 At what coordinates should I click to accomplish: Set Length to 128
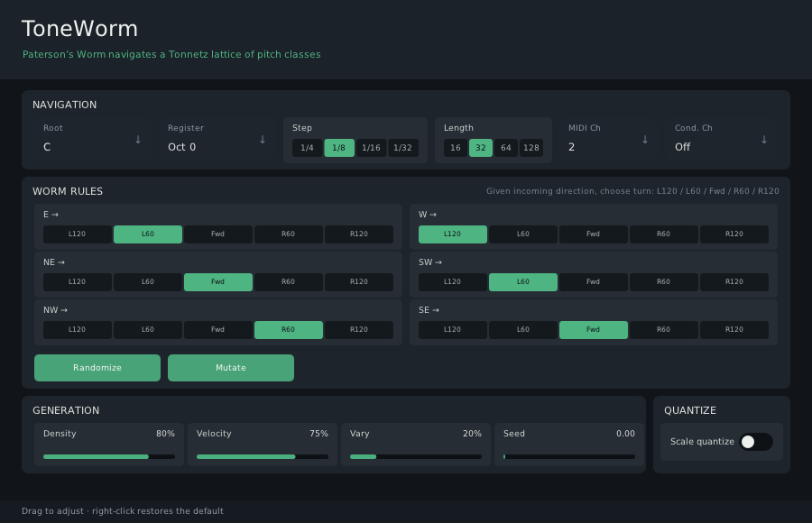(x=531, y=148)
